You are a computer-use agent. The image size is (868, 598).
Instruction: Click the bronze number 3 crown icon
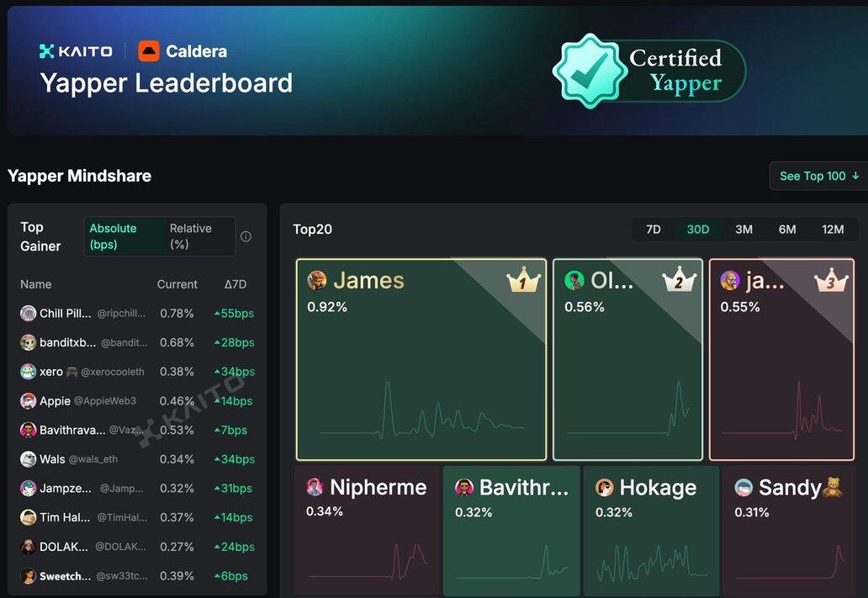pyautogui.click(x=831, y=282)
